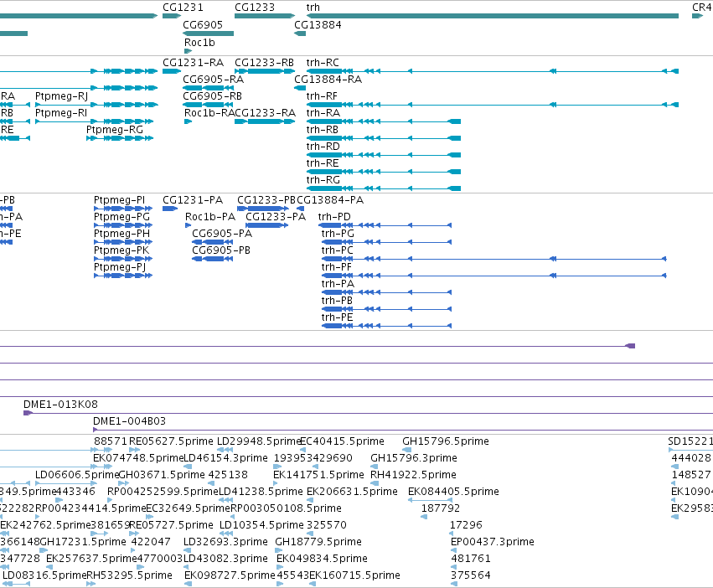Select transcript CG1233-RB

pyautogui.click(x=264, y=63)
